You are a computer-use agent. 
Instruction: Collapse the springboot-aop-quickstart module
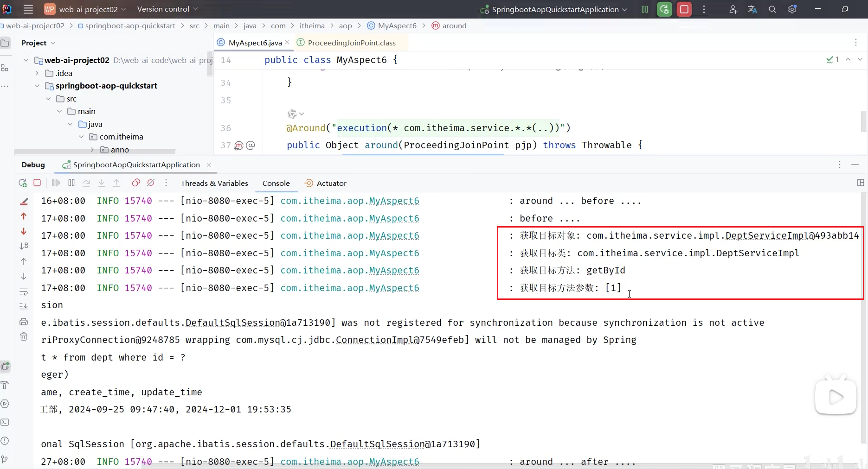(x=37, y=86)
